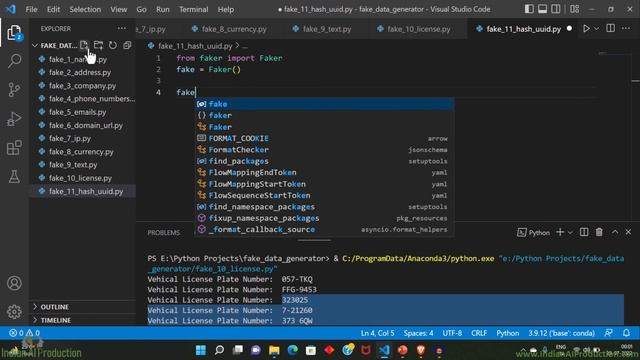Choose FORMAT_COOKIE suggestion
640x360 pixels.
324,138
